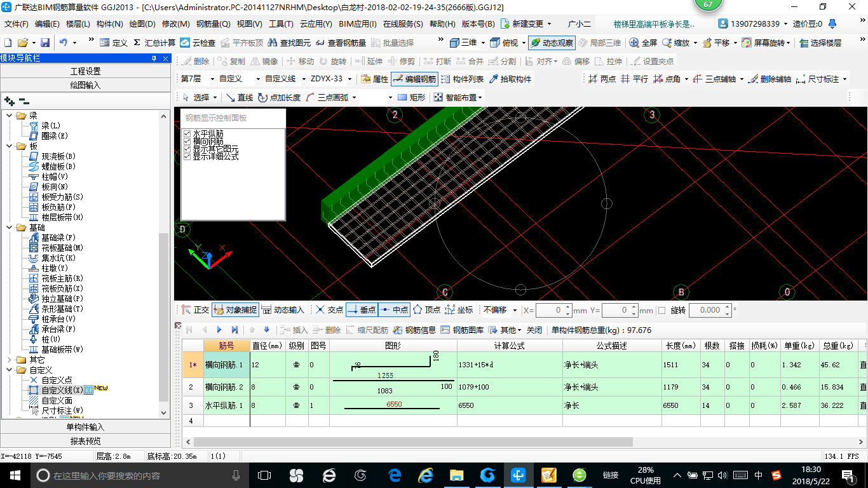868x488 pixels.
Task: Uncheck 水平纵筋 display checkbox
Action: [187, 133]
